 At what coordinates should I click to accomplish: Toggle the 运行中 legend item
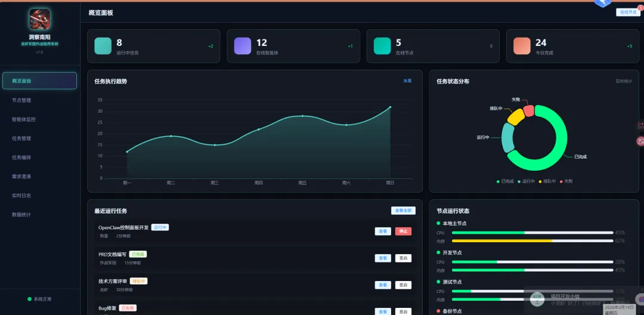point(526,181)
